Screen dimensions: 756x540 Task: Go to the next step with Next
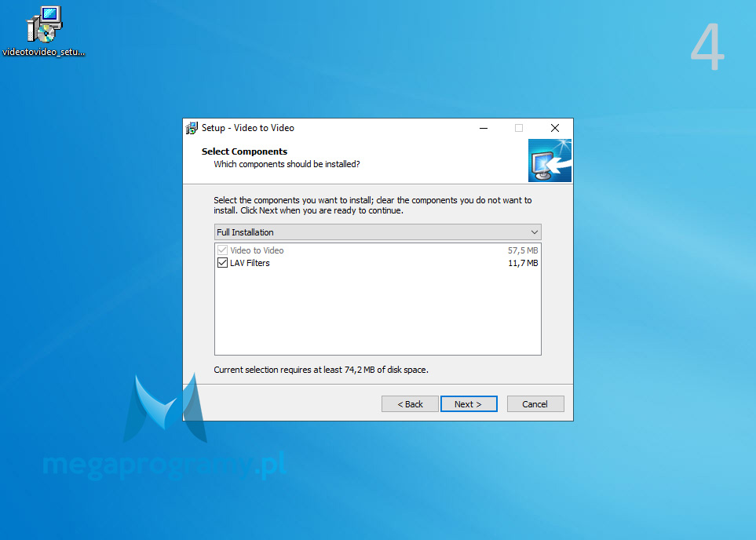pyautogui.click(x=469, y=404)
